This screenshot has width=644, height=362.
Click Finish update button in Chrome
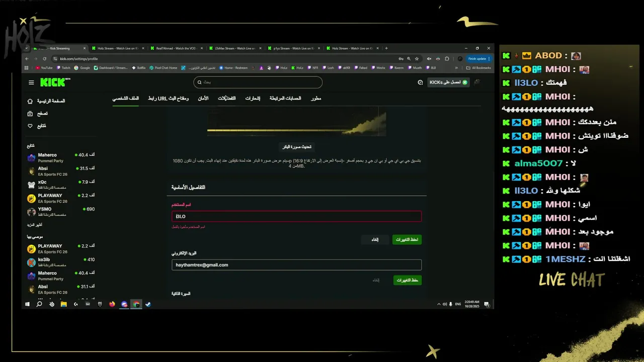tap(478, 59)
